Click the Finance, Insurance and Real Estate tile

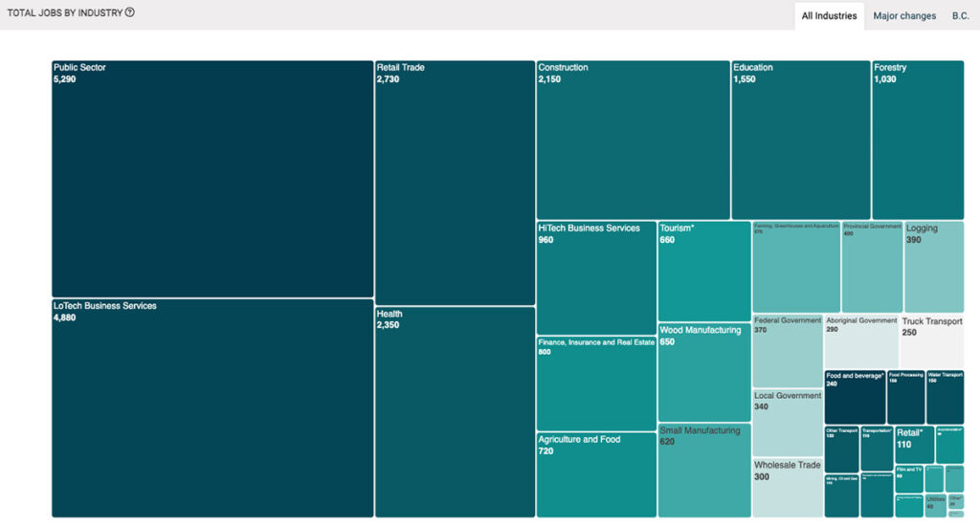click(596, 383)
